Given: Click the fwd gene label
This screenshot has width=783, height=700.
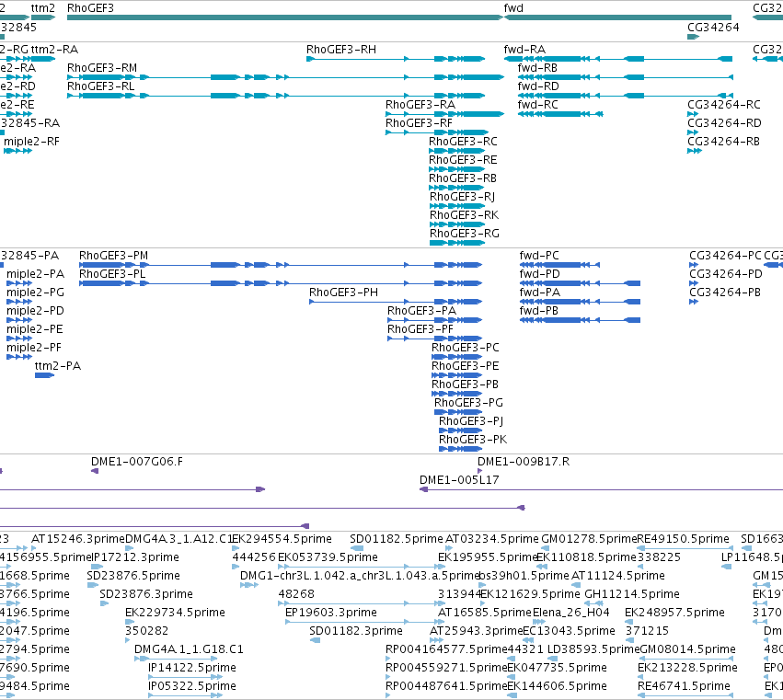Looking at the screenshot, I should [513, 8].
